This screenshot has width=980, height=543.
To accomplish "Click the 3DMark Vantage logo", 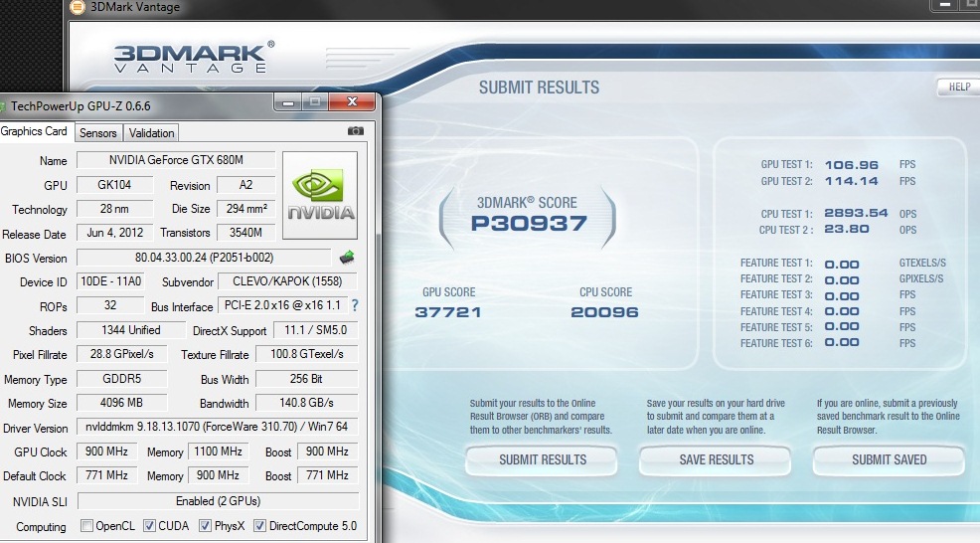I will [194, 57].
